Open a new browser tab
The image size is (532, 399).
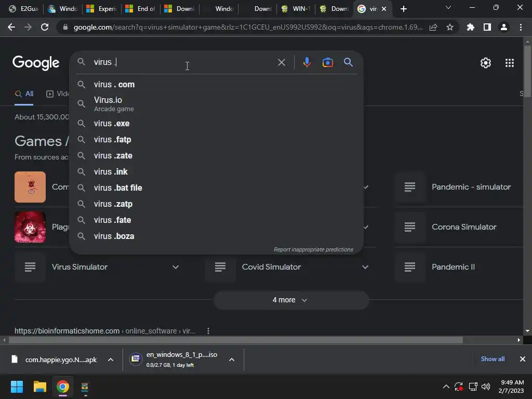(x=403, y=9)
